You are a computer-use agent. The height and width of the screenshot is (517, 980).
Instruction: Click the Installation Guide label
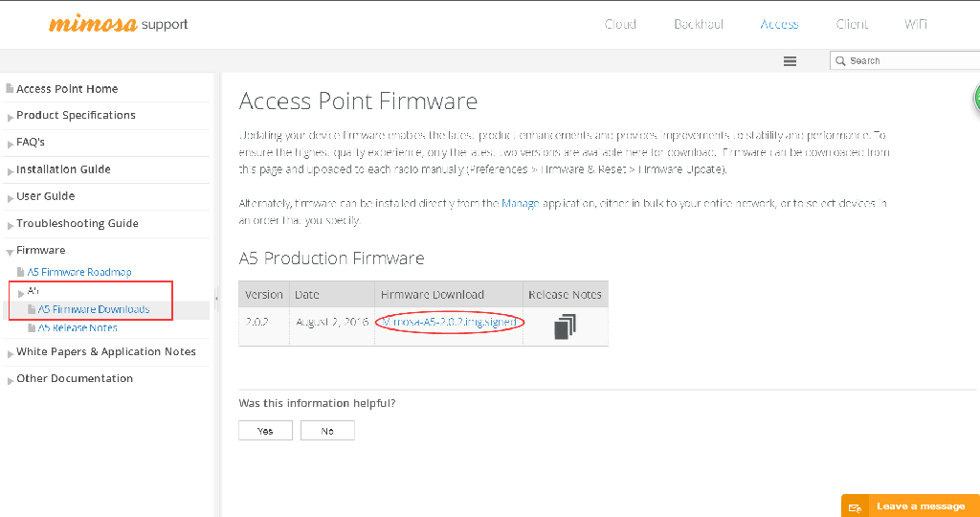(63, 169)
